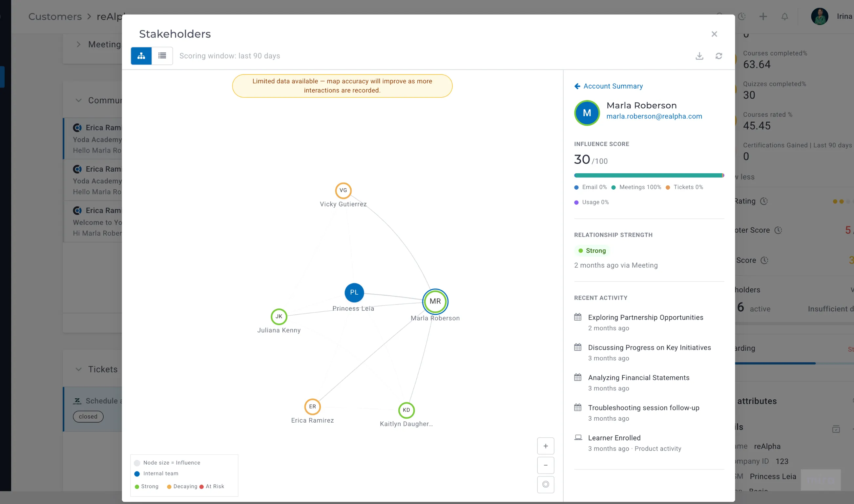Switch to stakeholder map view
Screen dimensions: 854x504
tap(141, 56)
